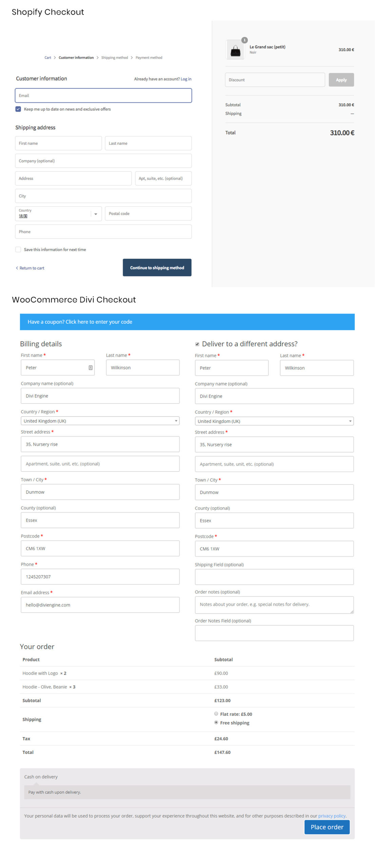
Task: Click the Shipping Field (optional) input
Action: [x=274, y=577]
